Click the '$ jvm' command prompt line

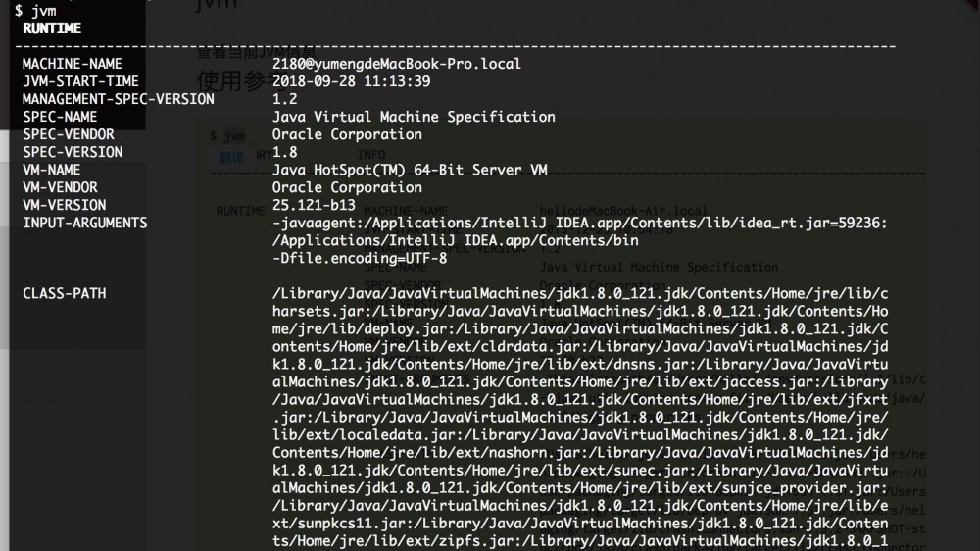coord(35,11)
